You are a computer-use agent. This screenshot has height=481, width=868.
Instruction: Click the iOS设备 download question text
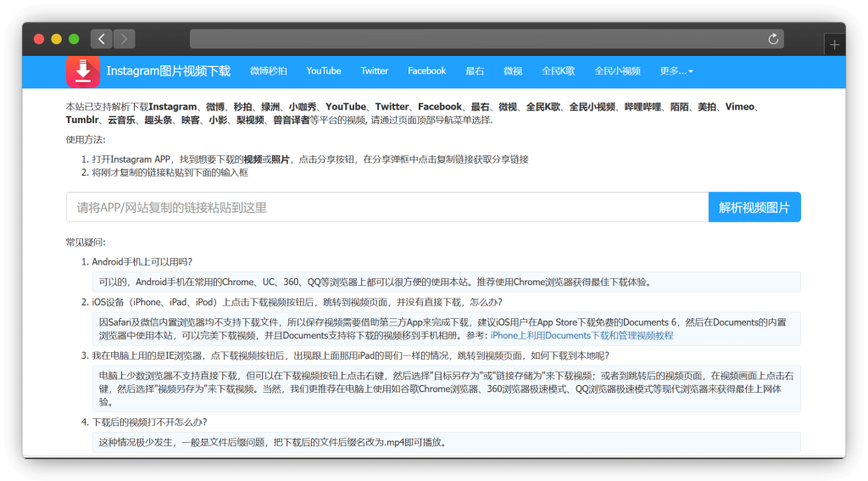[298, 302]
